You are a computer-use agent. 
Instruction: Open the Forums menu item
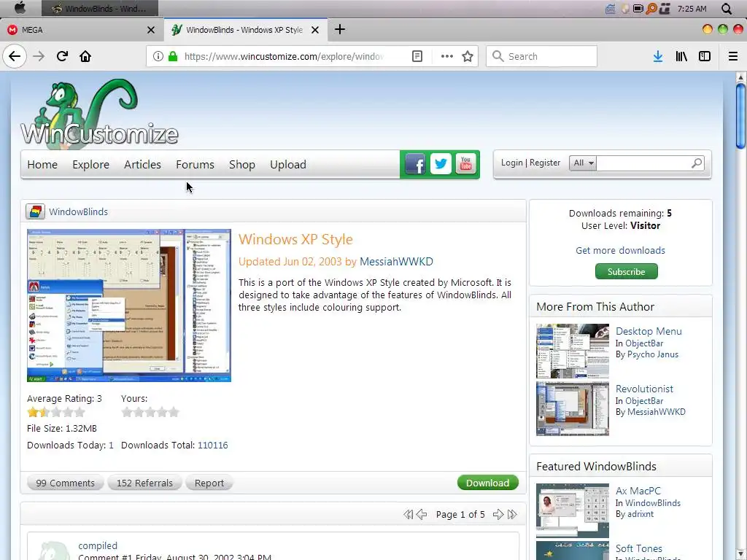pos(195,164)
